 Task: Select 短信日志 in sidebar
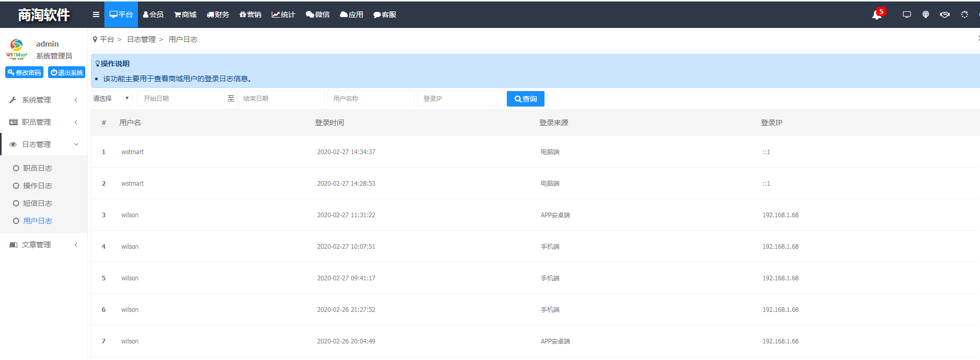click(37, 203)
